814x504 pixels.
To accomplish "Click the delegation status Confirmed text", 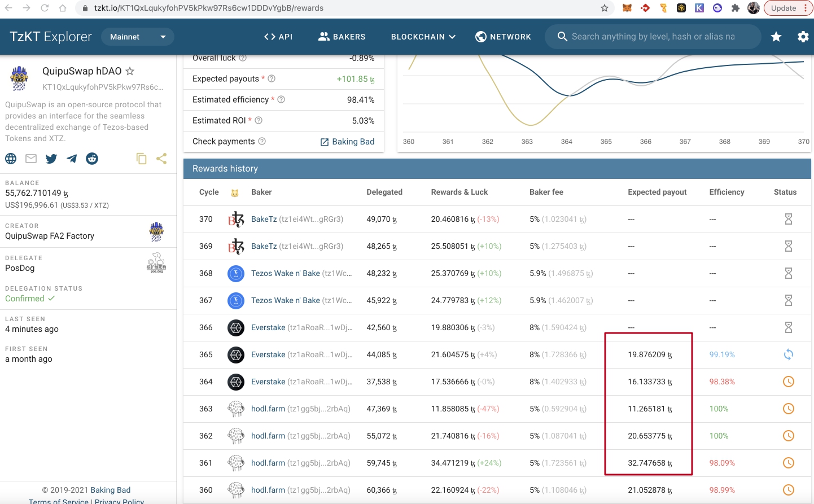I will pyautogui.click(x=25, y=299).
